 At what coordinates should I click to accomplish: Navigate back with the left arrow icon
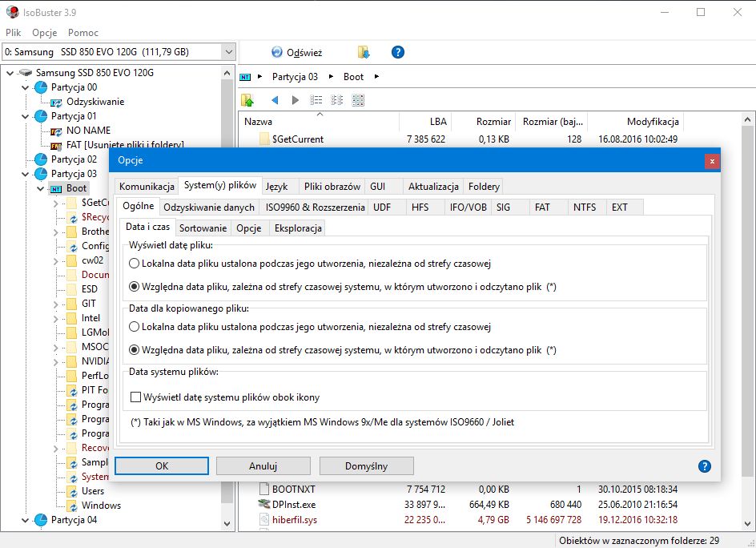[x=275, y=100]
